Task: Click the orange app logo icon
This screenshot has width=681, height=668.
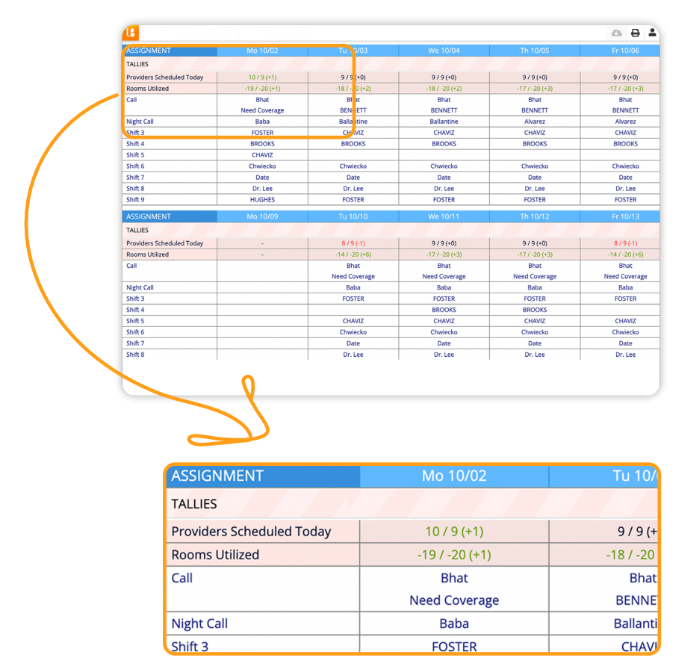Action: point(131,33)
